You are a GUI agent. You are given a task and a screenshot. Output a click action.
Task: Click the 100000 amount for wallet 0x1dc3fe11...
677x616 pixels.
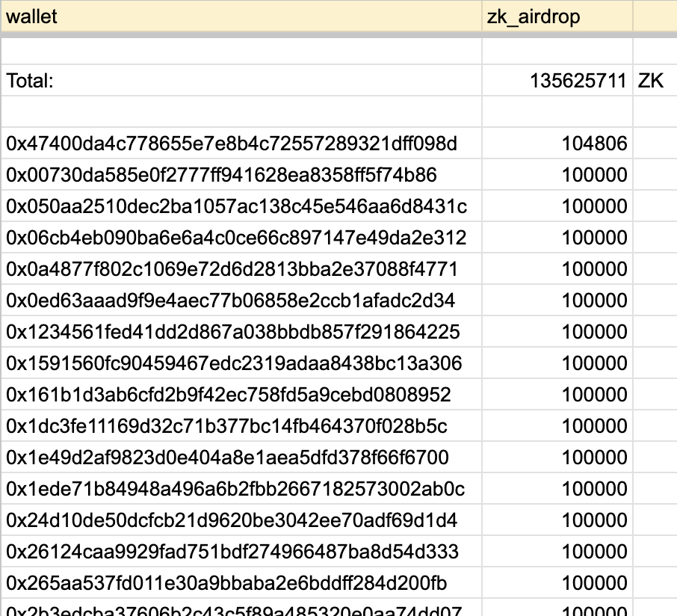click(x=557, y=426)
